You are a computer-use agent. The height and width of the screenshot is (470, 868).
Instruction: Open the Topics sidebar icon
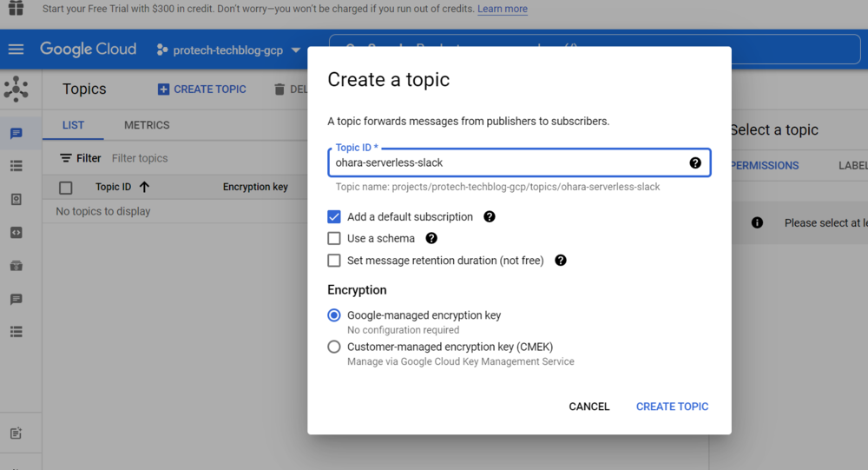click(16, 134)
